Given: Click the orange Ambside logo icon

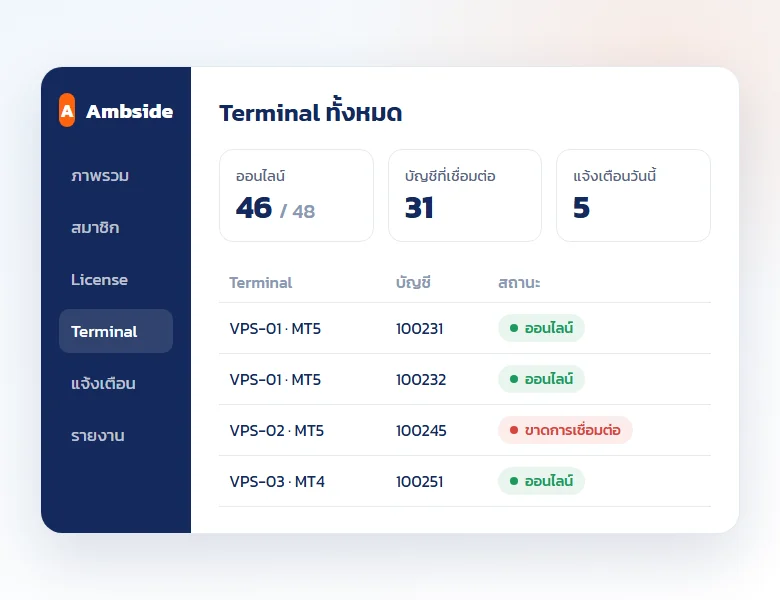Looking at the screenshot, I should coord(67,110).
